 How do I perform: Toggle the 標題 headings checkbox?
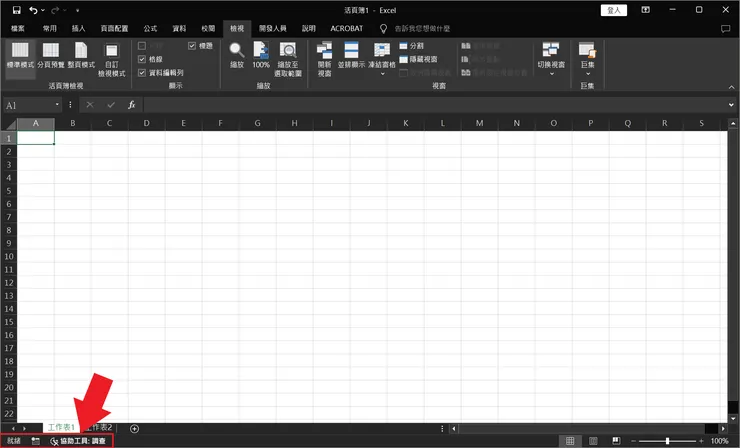point(192,46)
